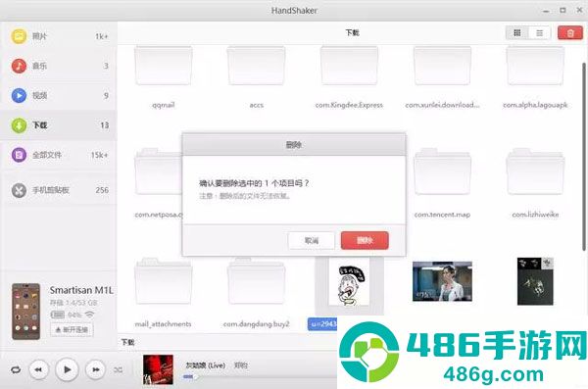Open the Photos category in the sidebar

click(x=58, y=36)
